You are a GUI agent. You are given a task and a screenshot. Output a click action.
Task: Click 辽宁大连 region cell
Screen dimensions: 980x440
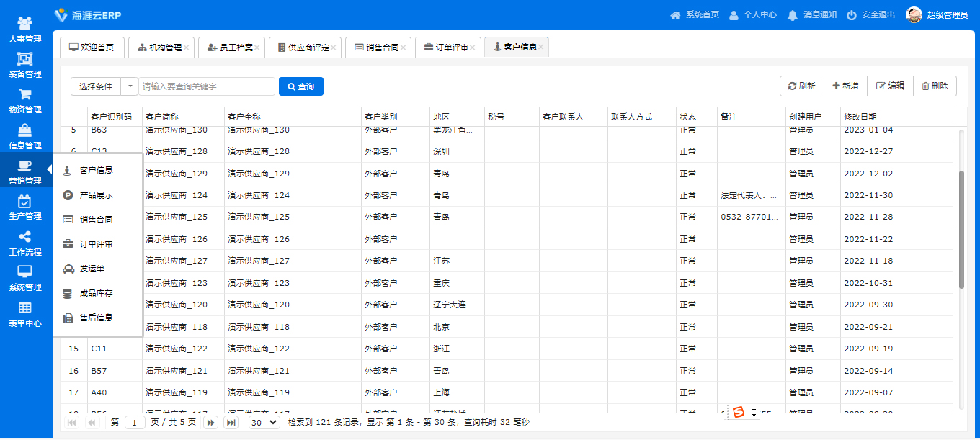tap(457, 305)
